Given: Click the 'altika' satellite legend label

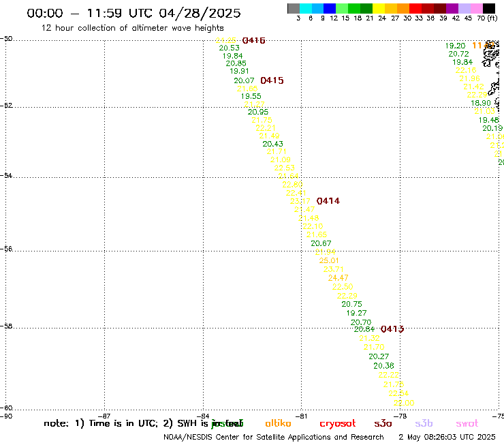Looking at the screenshot, I should pos(278,423).
